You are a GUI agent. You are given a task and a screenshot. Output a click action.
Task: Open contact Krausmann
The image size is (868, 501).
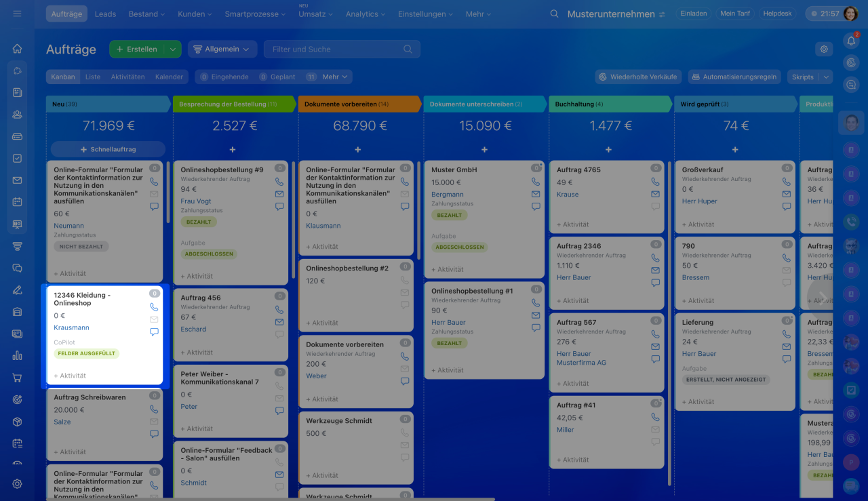72,327
